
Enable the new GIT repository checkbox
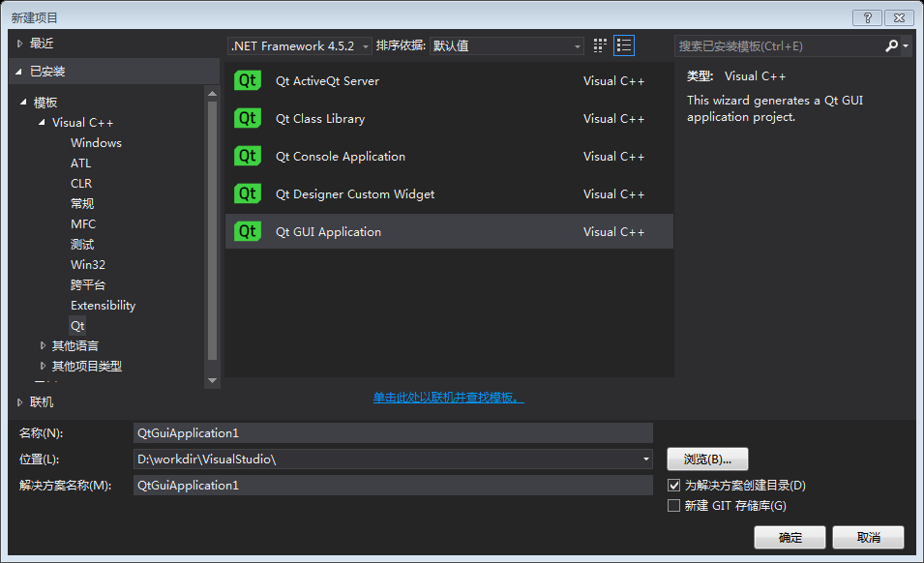[674, 505]
